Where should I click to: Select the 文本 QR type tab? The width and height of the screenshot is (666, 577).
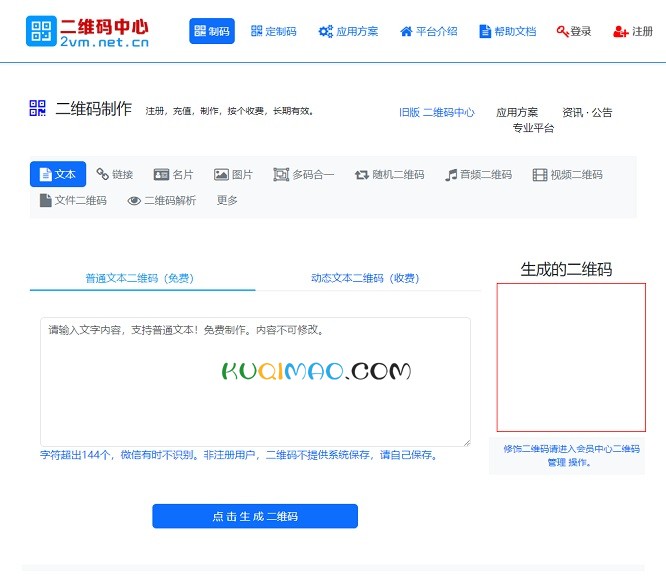58,174
